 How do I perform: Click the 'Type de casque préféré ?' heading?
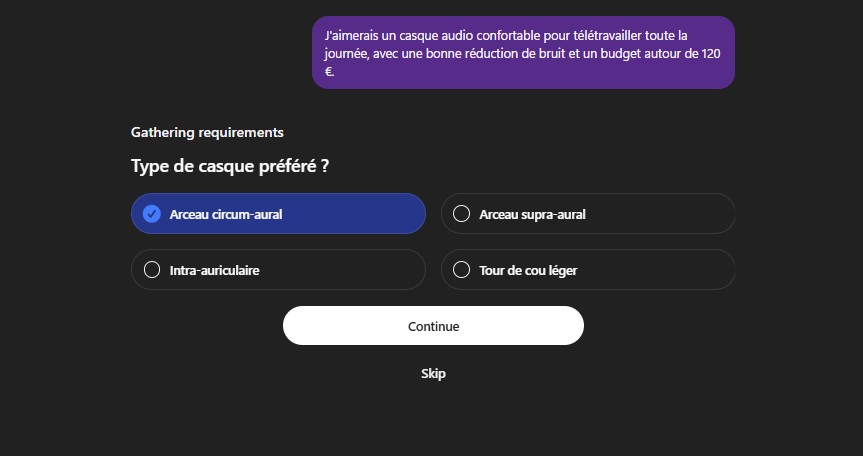tap(230, 166)
